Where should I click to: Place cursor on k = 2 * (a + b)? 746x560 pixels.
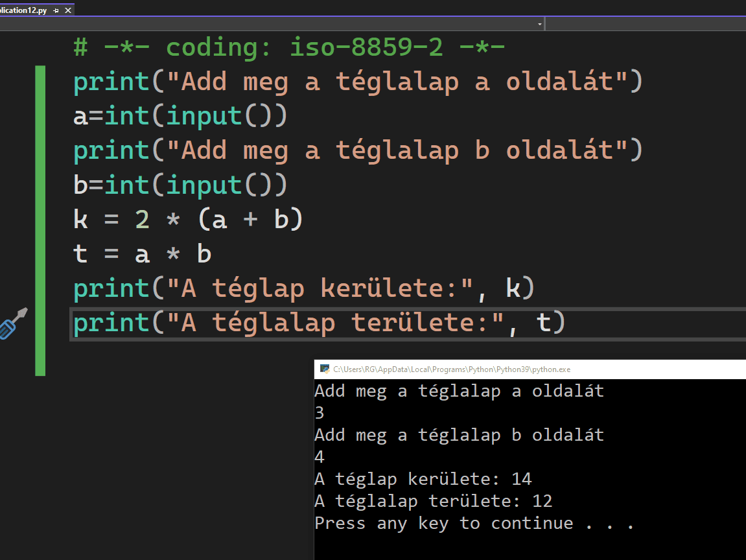[x=188, y=220]
